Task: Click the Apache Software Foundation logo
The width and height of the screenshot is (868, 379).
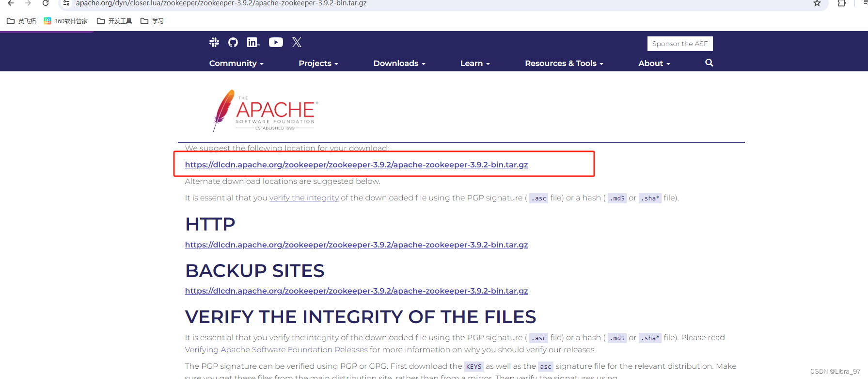Action: tap(266, 111)
